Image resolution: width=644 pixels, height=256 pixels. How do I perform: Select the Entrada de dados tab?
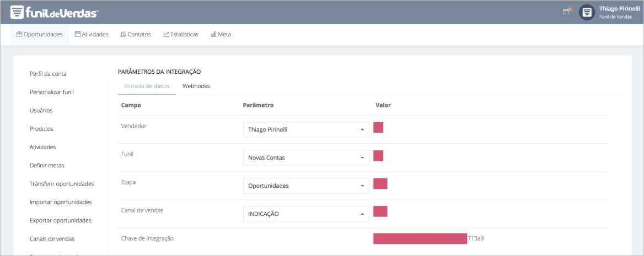coord(147,86)
